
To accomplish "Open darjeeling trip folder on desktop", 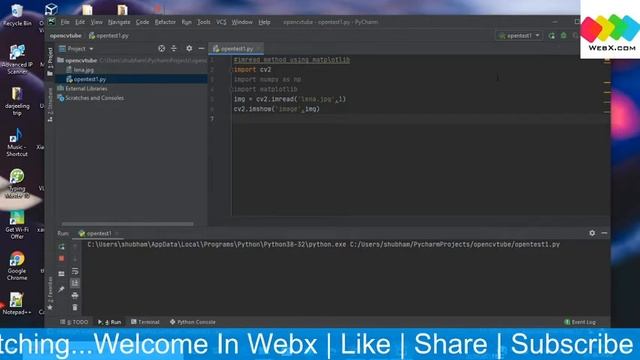I will [x=17, y=101].
